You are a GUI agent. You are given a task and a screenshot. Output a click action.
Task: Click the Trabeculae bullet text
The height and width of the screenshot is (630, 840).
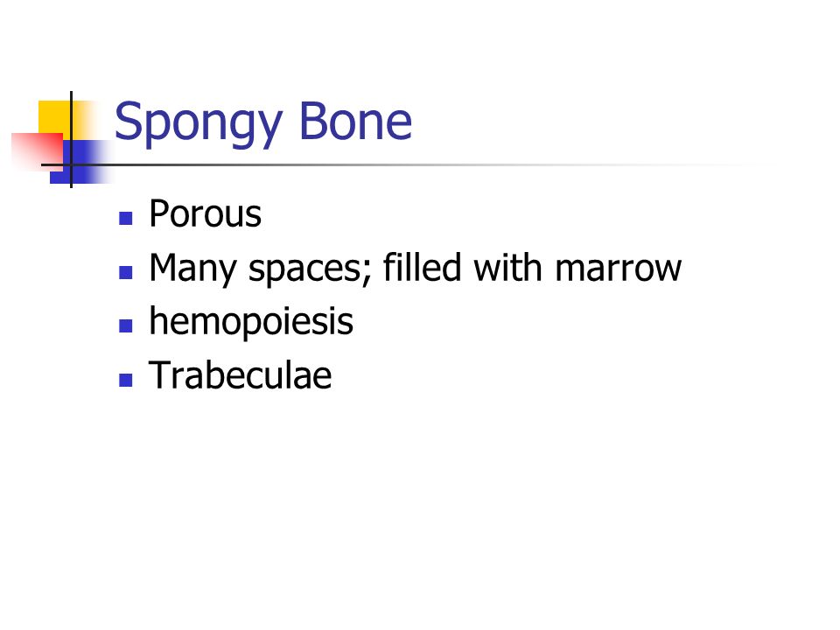click(240, 375)
